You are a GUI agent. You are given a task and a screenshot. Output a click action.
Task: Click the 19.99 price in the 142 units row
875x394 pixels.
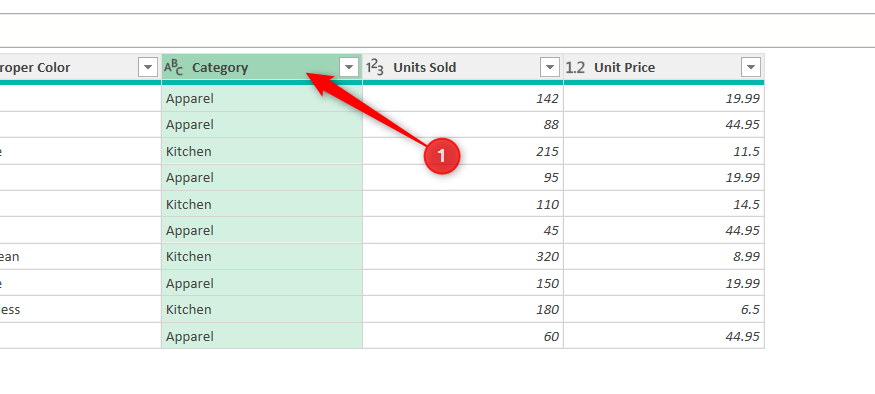point(664,98)
